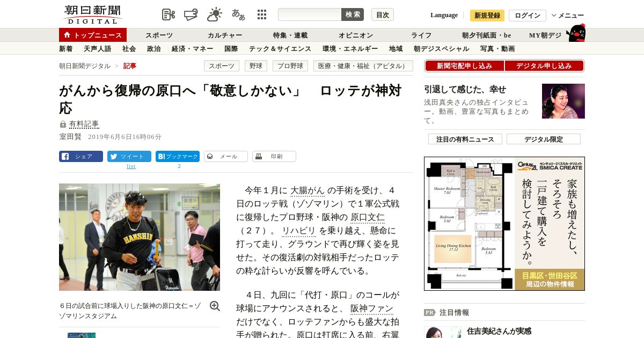
Task: Open the 原口文仁 keyword link
Action: 368,217
